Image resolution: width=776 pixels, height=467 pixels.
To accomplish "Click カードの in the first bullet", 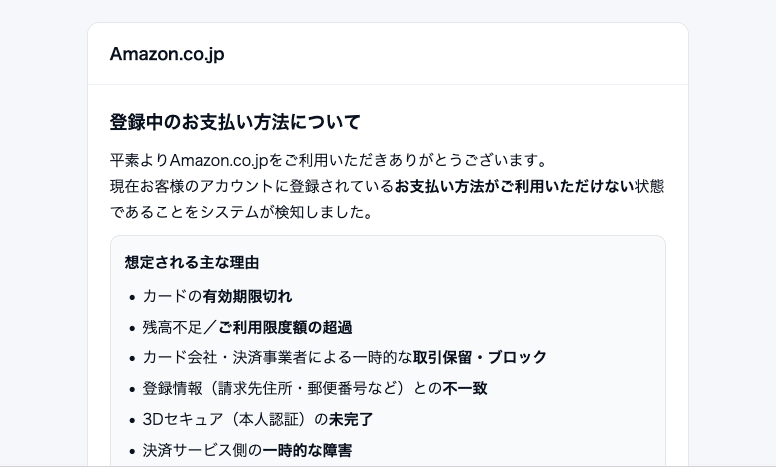I will pos(172,297).
